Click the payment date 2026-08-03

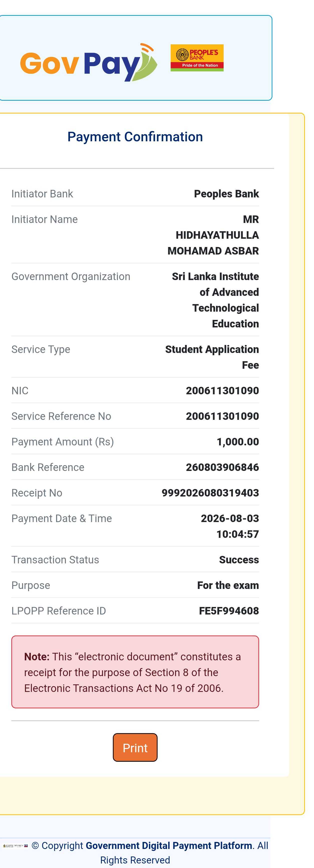pos(230,518)
